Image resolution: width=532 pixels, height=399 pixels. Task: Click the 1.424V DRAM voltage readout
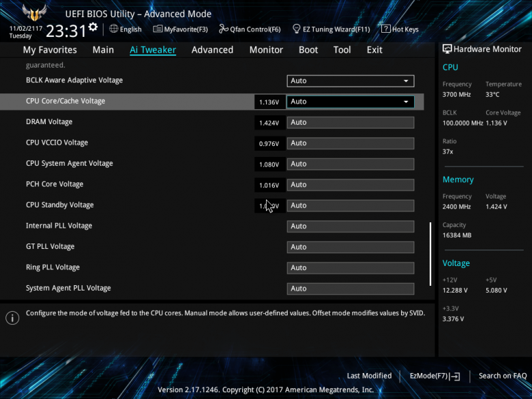pyautogui.click(x=269, y=123)
